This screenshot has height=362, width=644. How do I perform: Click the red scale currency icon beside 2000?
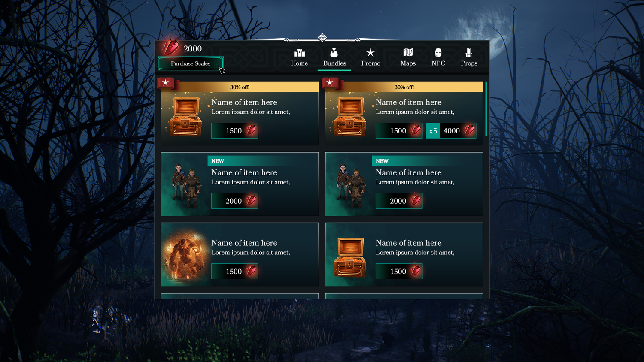171,47
